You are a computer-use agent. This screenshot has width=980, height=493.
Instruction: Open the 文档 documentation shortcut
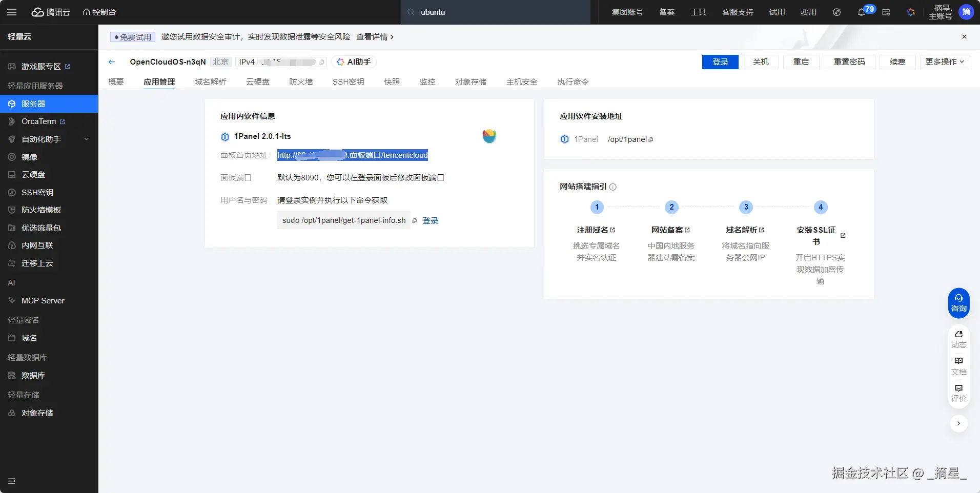pos(958,366)
